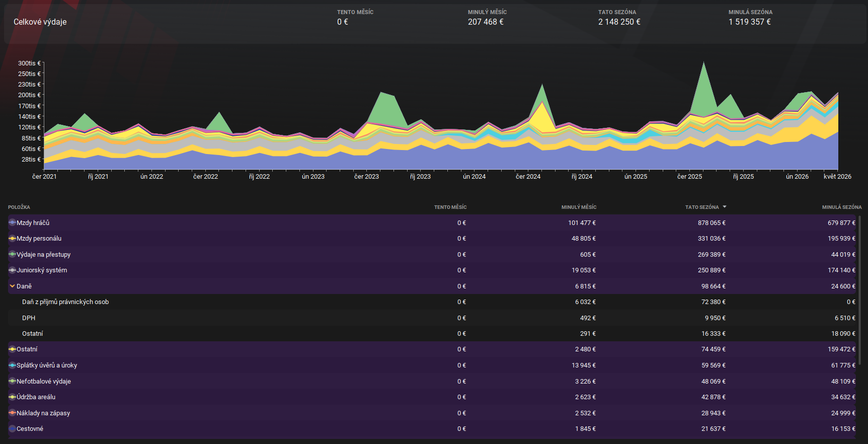Sort by MINULÁ SEZÓNA column header
The height and width of the screenshot is (444, 868).
842,207
